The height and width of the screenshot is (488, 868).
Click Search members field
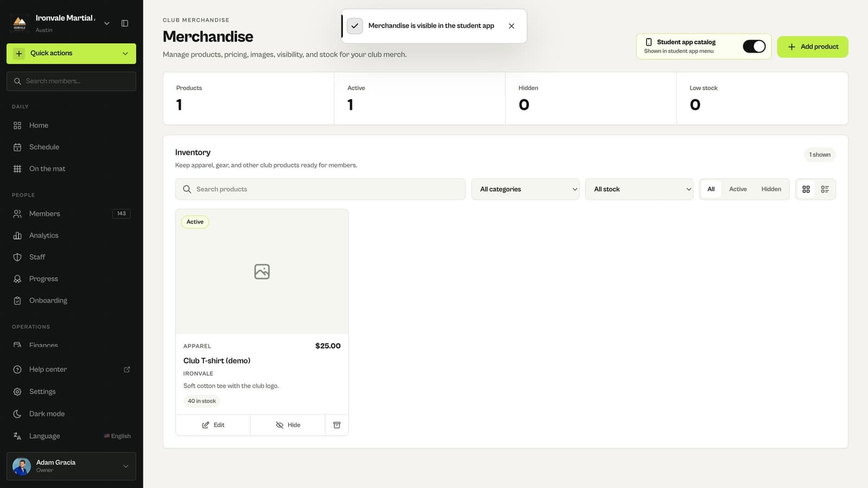click(71, 81)
